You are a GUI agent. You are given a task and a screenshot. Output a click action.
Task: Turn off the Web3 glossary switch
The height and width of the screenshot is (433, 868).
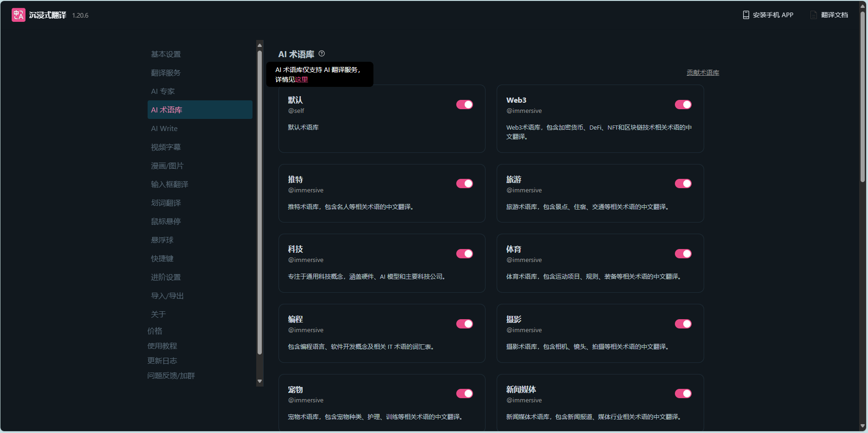pos(683,105)
